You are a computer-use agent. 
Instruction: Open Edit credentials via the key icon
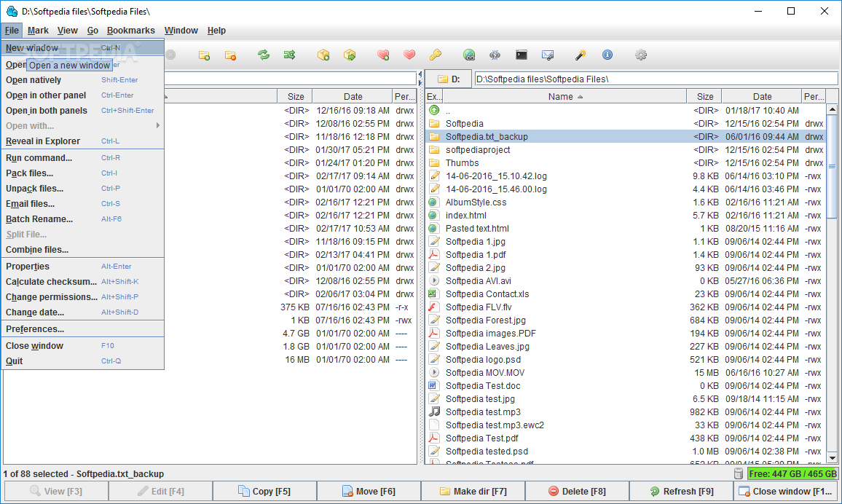[x=436, y=55]
